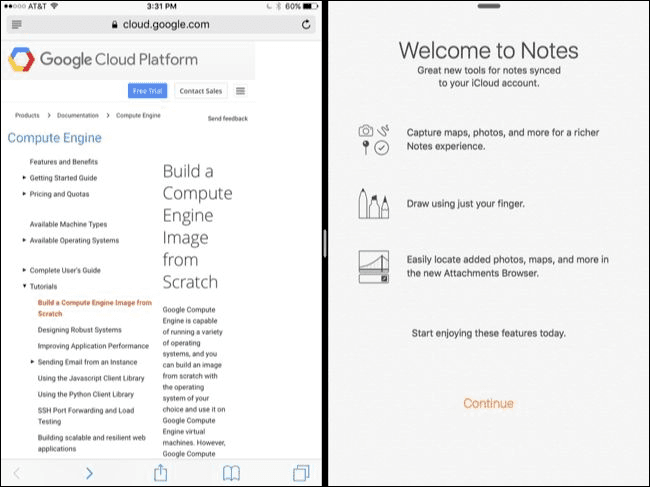Click the Free Trial button
Viewport: 650px width, 487px height.
click(148, 91)
